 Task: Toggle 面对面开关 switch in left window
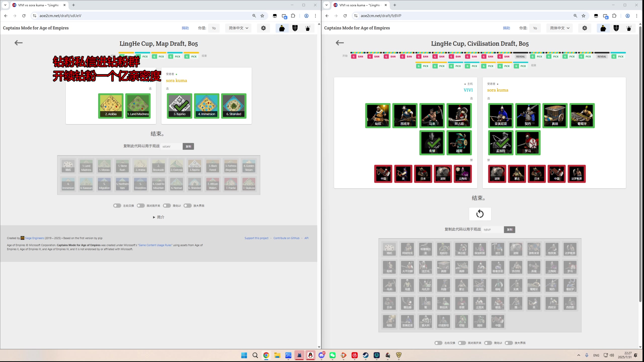141,206
